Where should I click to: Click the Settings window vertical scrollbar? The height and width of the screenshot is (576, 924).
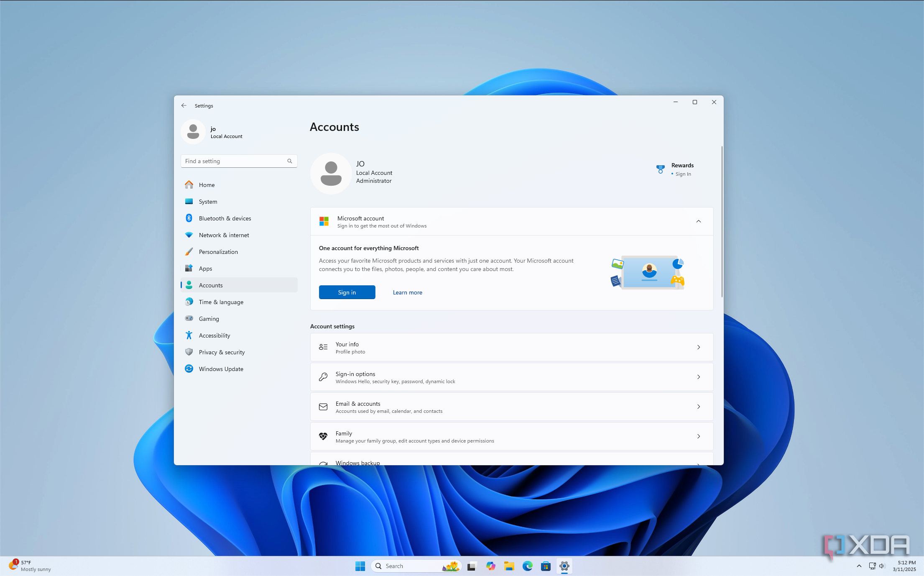(x=722, y=222)
